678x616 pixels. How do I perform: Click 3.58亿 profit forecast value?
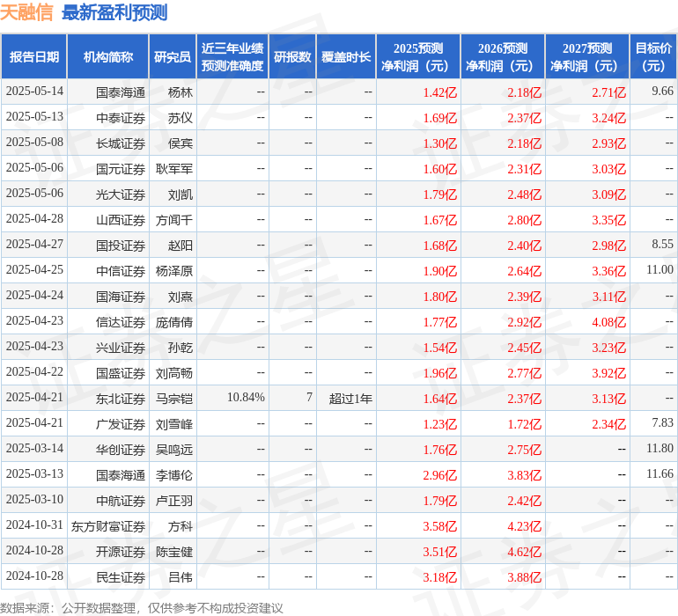pos(439,526)
